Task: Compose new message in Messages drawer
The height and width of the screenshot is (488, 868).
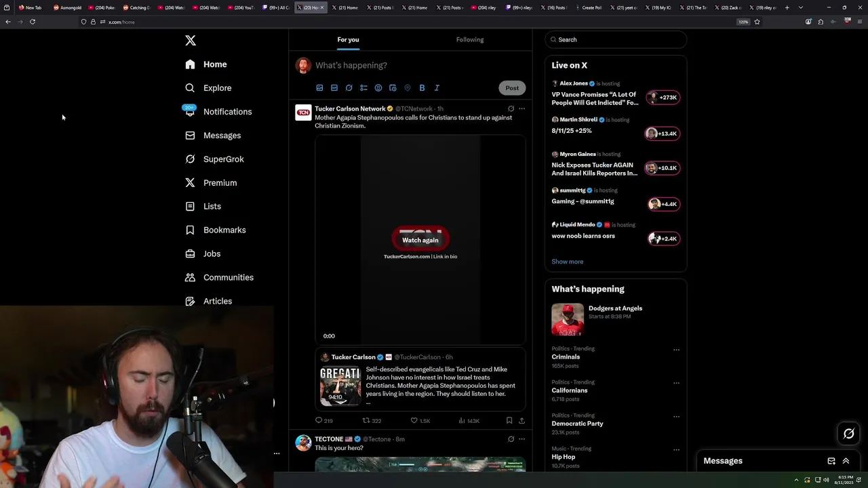Action: tap(831, 461)
